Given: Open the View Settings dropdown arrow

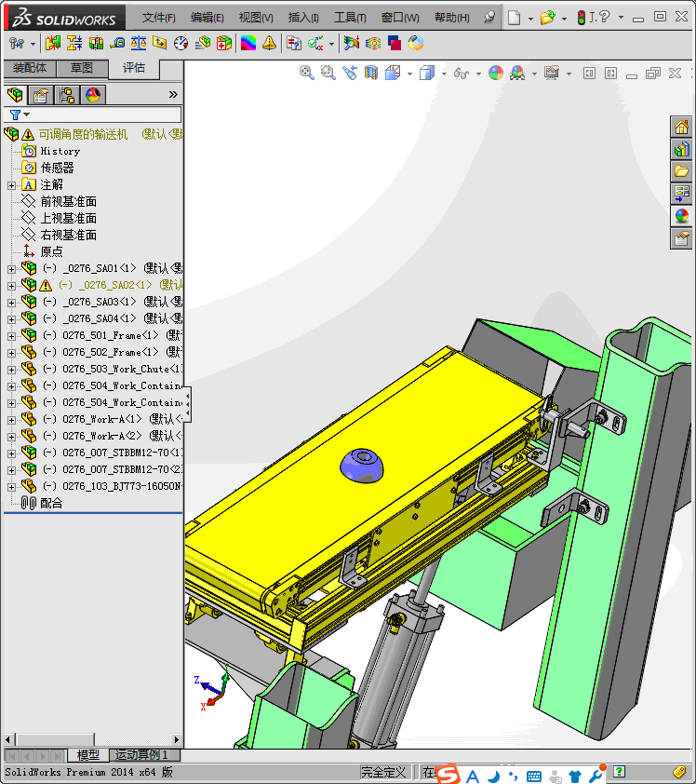Looking at the screenshot, I should coord(569,74).
